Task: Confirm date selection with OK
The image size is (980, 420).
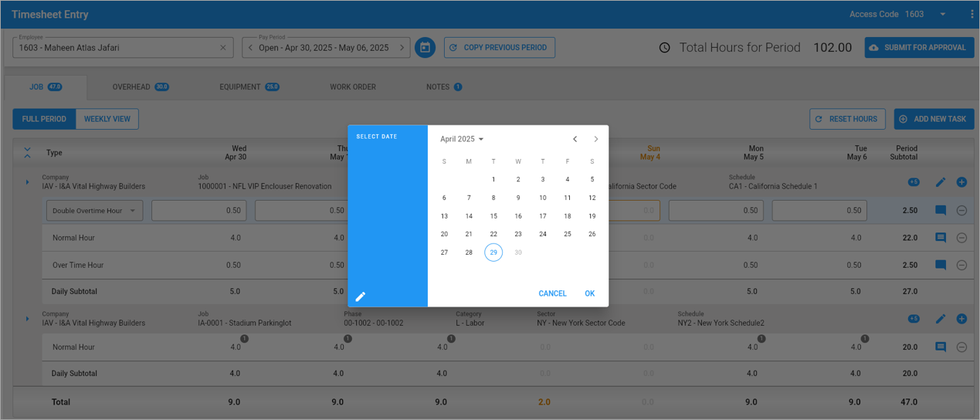Action: coord(590,293)
